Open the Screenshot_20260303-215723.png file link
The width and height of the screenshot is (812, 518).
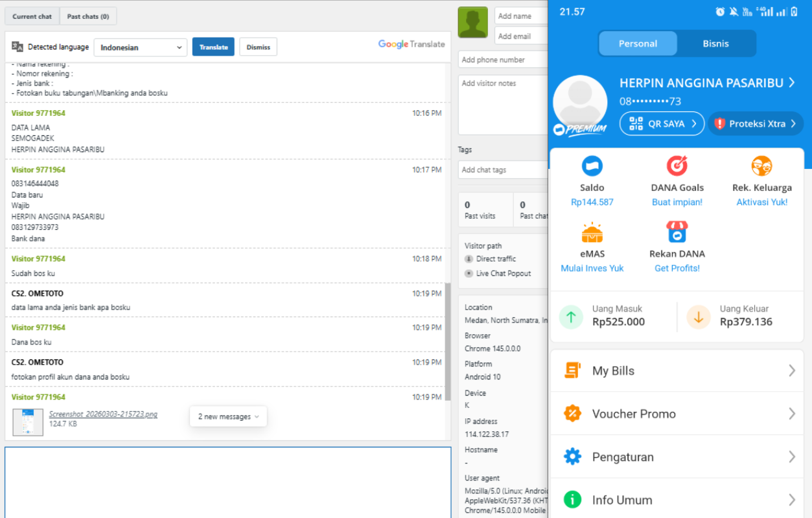pyautogui.click(x=103, y=414)
